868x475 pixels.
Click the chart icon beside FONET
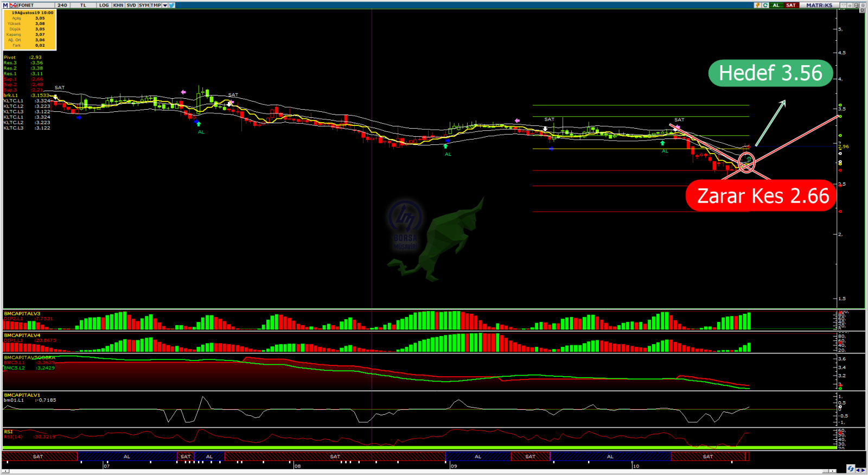[14, 5]
